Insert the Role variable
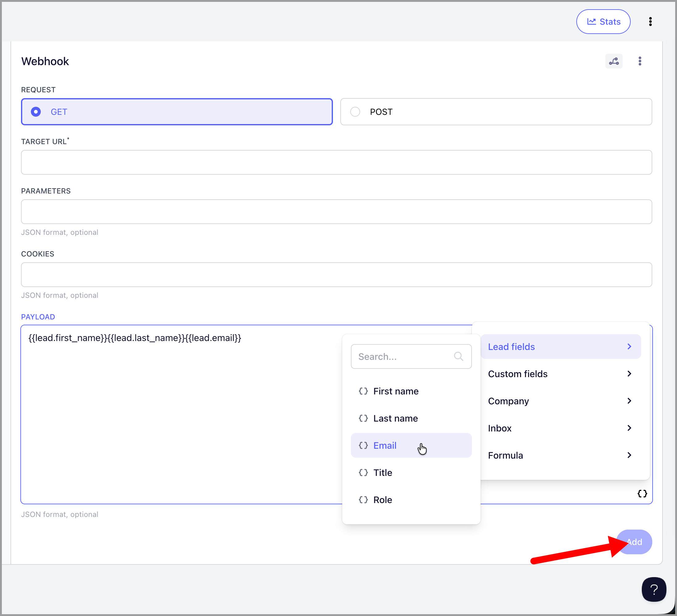Image resolution: width=677 pixels, height=616 pixels. (x=411, y=500)
